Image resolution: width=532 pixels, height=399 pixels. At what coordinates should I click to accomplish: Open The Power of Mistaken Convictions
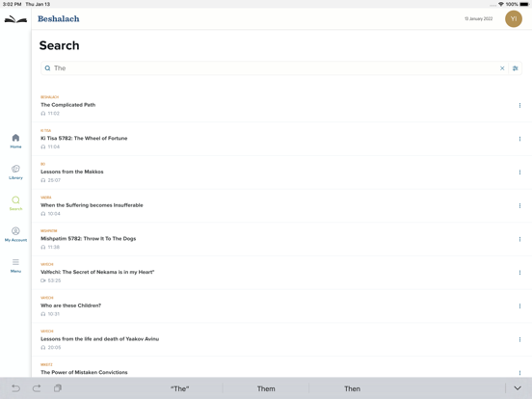point(84,372)
